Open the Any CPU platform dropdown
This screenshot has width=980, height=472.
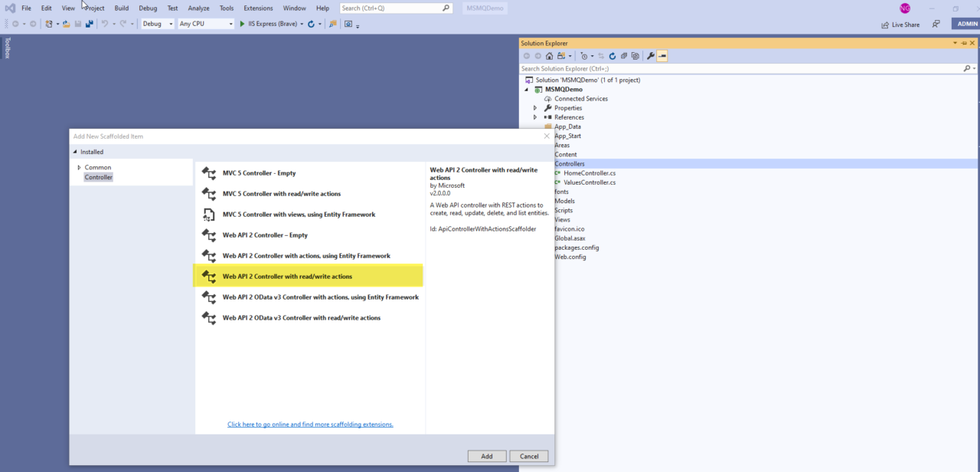pos(205,24)
